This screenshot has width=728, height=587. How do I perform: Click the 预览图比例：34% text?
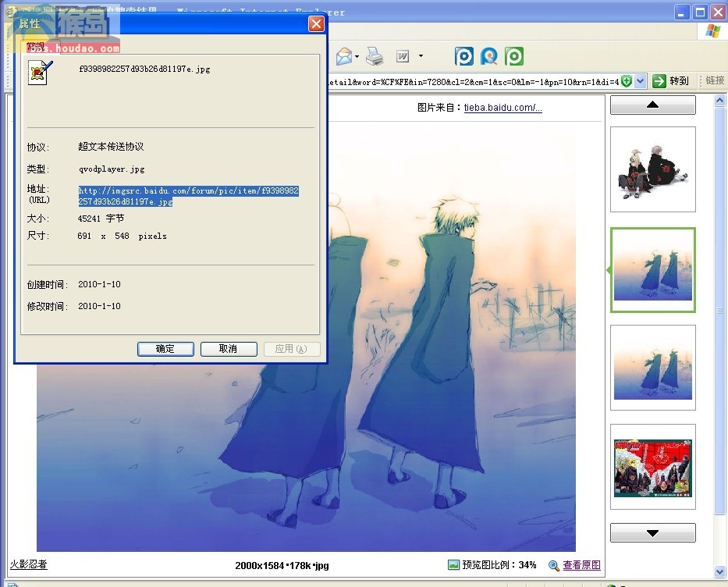tap(499, 565)
